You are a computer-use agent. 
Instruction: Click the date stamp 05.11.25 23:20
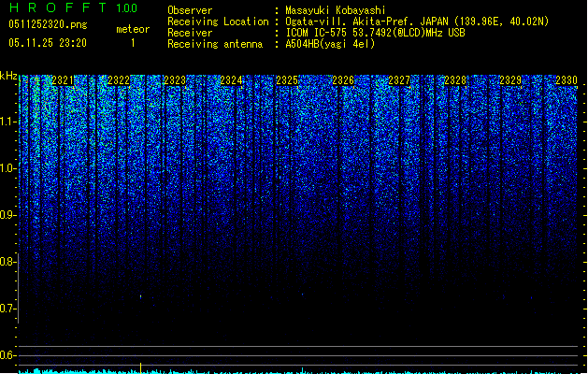[48, 43]
